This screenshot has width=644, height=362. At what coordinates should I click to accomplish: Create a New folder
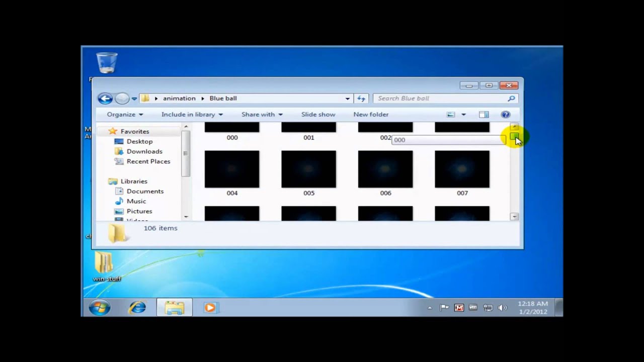click(371, 115)
